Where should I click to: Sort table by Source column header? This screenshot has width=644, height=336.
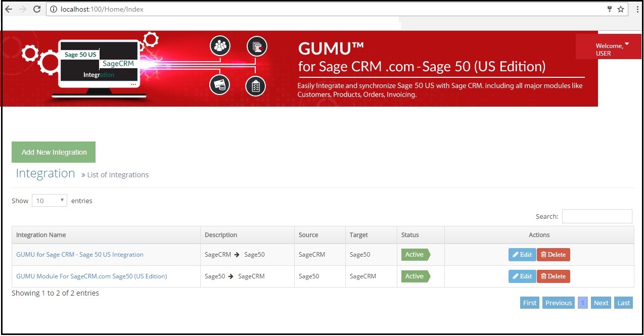pyautogui.click(x=320, y=235)
